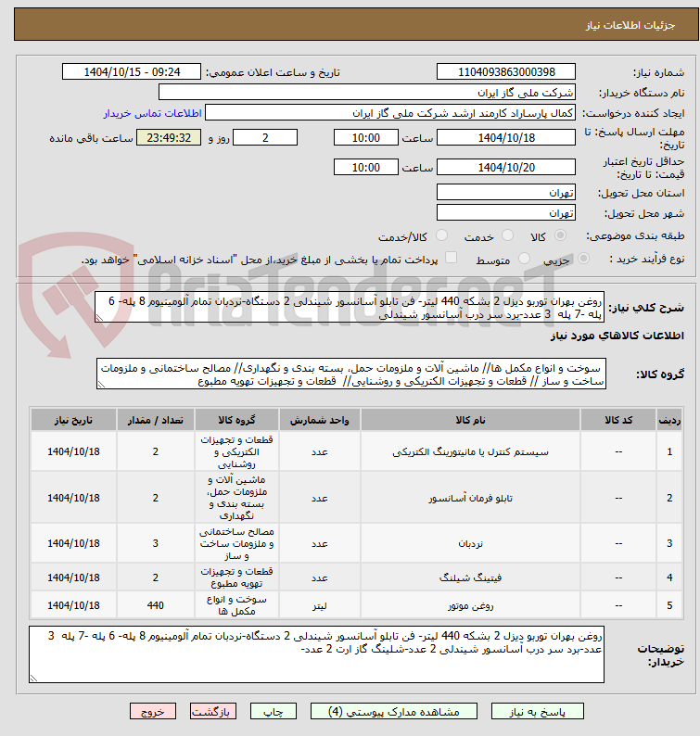
Task: Click the delivery province field 'تهران'
Action: click(x=506, y=193)
